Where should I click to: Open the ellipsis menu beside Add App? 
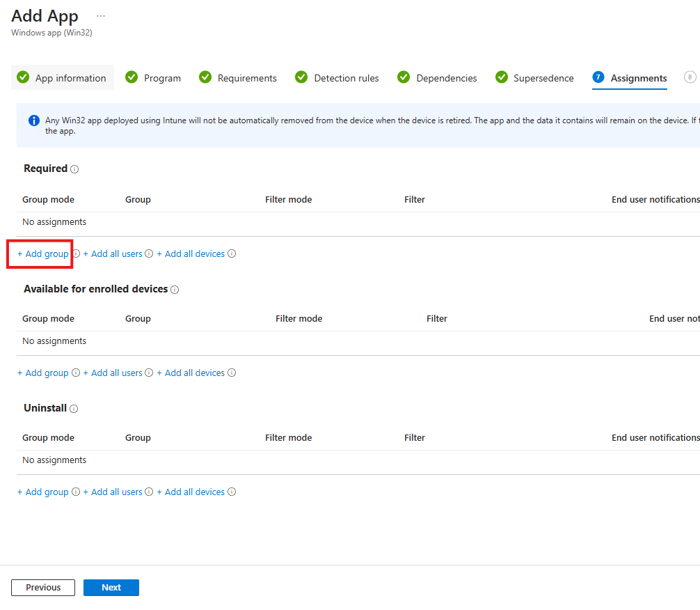coord(101,16)
